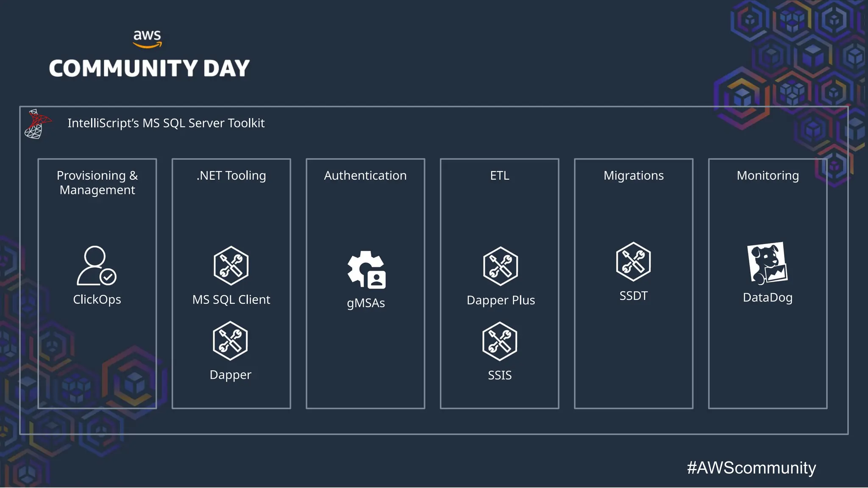Click the Authentication heading
This screenshot has width=868, height=488.
[365, 175]
